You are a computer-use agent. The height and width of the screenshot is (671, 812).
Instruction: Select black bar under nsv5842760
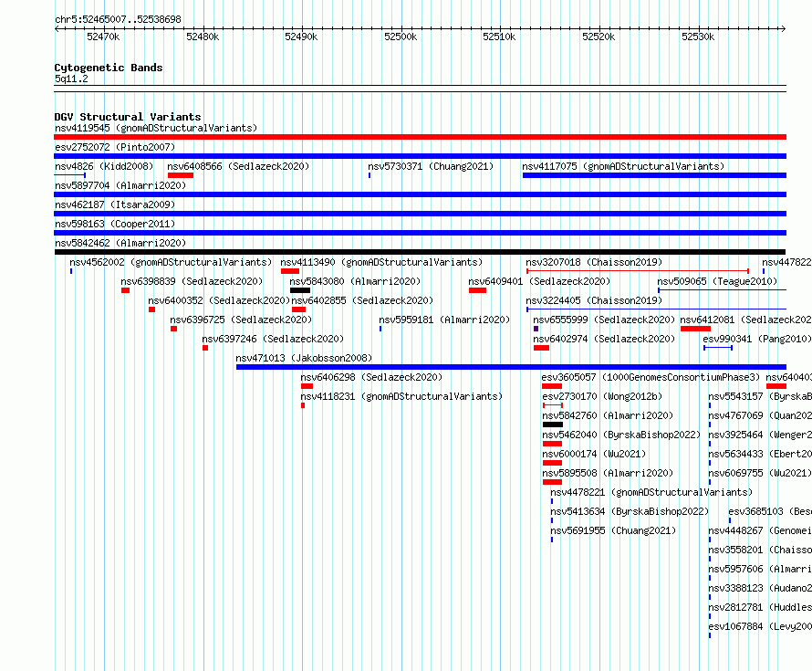pyautogui.click(x=553, y=425)
